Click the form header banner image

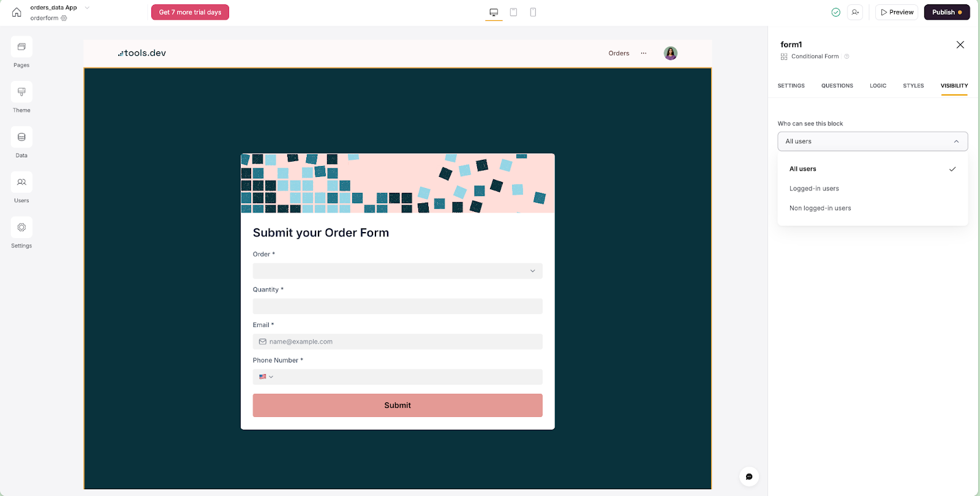pos(398,183)
